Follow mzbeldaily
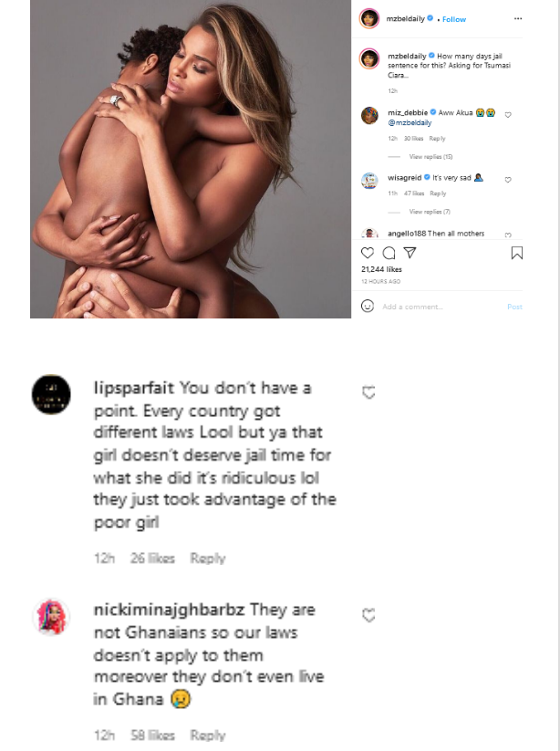 [x=454, y=18]
